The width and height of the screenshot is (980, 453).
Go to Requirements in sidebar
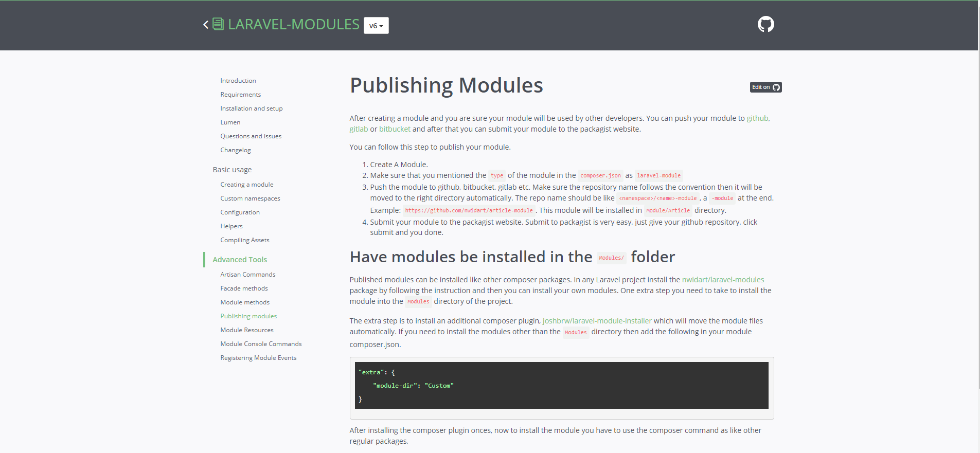point(241,95)
